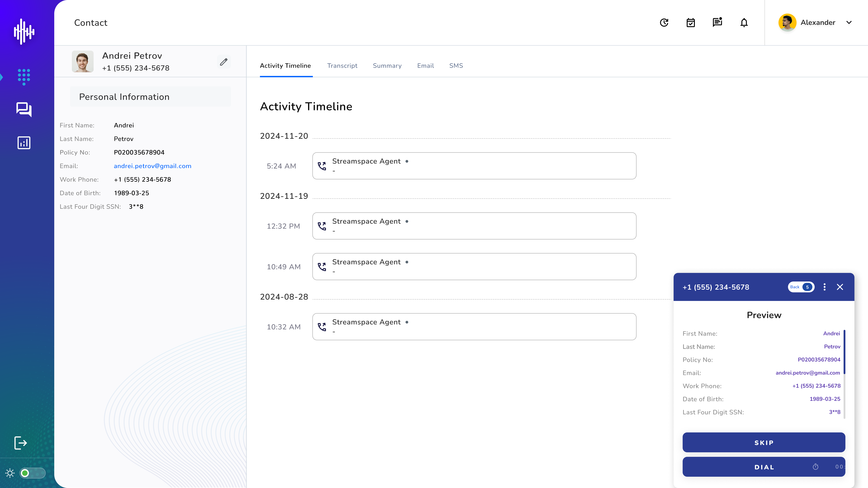Click the Policy No value in Personal Information
Viewport: 868px width, 488px height.
pyautogui.click(x=139, y=153)
